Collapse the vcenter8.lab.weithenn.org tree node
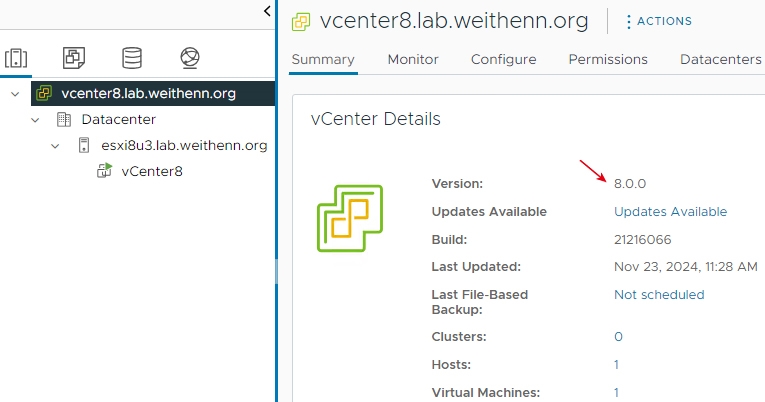Viewport: 765px width, 402px height. point(15,93)
